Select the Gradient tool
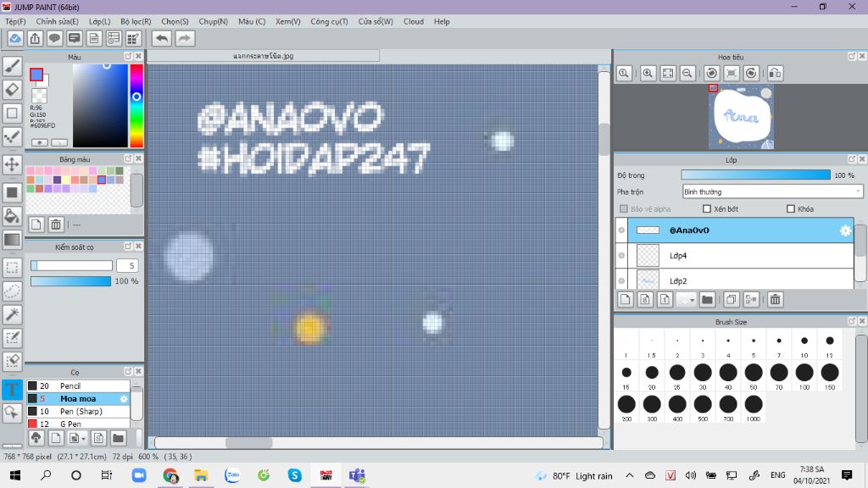The width and height of the screenshot is (868, 488). [12, 240]
